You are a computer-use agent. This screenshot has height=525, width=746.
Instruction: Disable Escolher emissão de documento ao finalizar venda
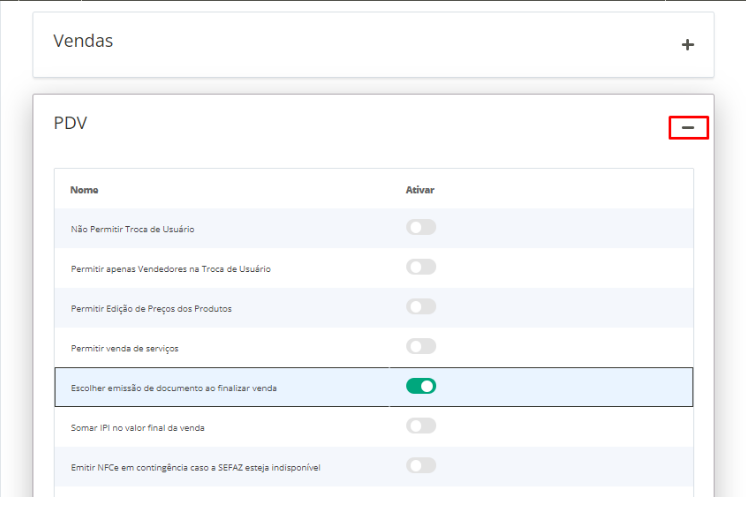click(x=421, y=386)
